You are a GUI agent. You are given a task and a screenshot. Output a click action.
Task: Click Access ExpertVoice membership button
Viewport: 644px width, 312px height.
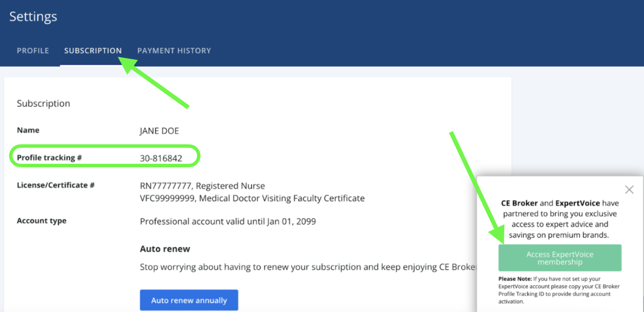560,258
